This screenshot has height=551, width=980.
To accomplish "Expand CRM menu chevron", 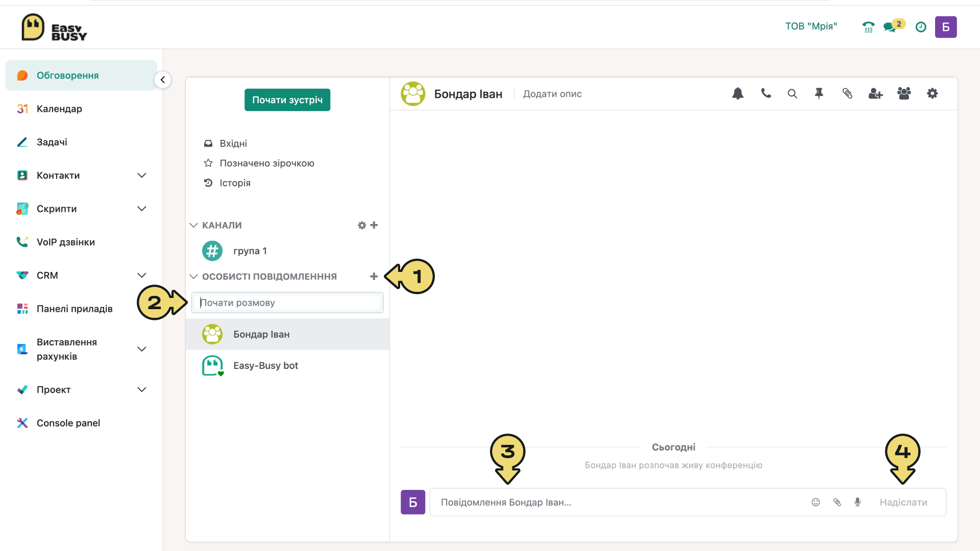I will [x=142, y=275].
